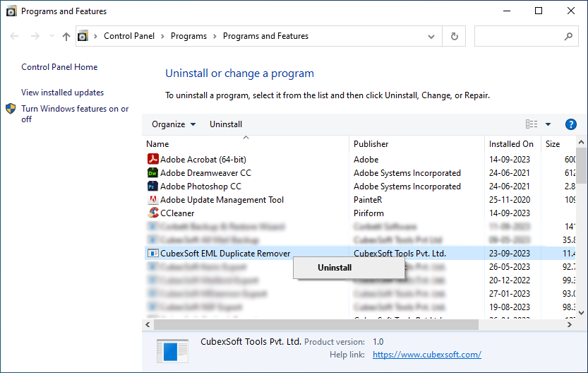Click the Piriform publisher cell
This screenshot has width=588, height=373.
pos(368,213)
